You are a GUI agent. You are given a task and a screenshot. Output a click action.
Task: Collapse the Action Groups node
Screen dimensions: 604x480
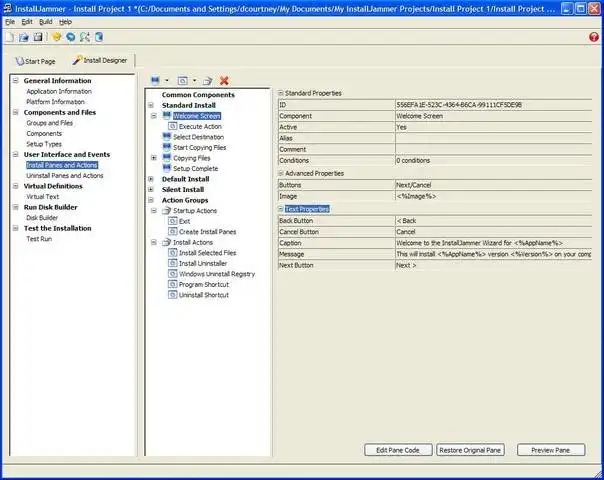[151, 200]
